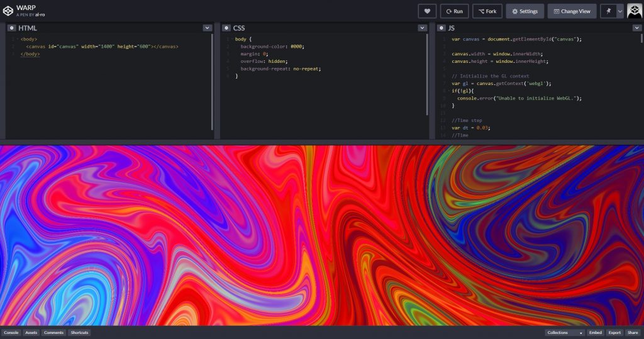Open the dropdown beside the pin button

click(619, 11)
